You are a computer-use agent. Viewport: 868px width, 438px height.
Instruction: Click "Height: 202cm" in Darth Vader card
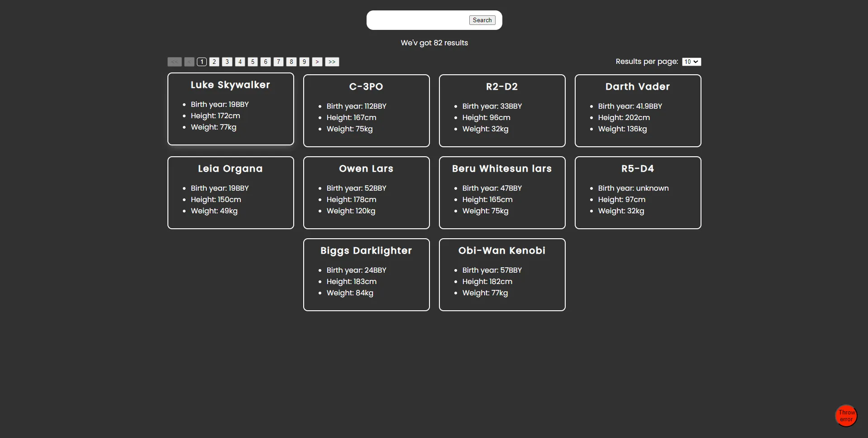[624, 117]
